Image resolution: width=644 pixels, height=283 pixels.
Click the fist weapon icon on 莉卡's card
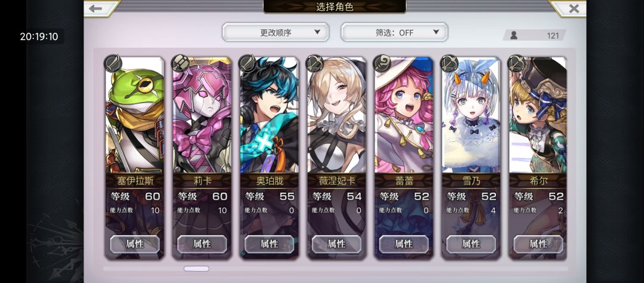point(180,63)
